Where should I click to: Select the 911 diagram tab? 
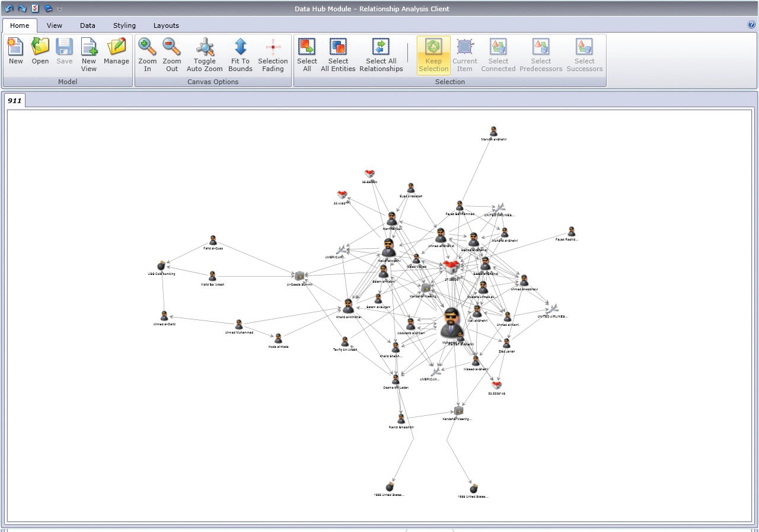point(15,100)
